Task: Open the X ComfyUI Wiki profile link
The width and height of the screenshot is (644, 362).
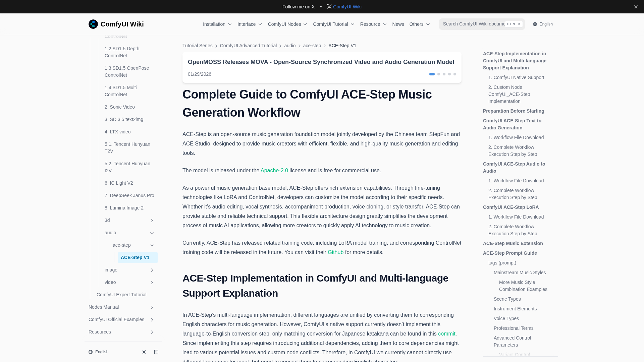Action: tap(344, 7)
